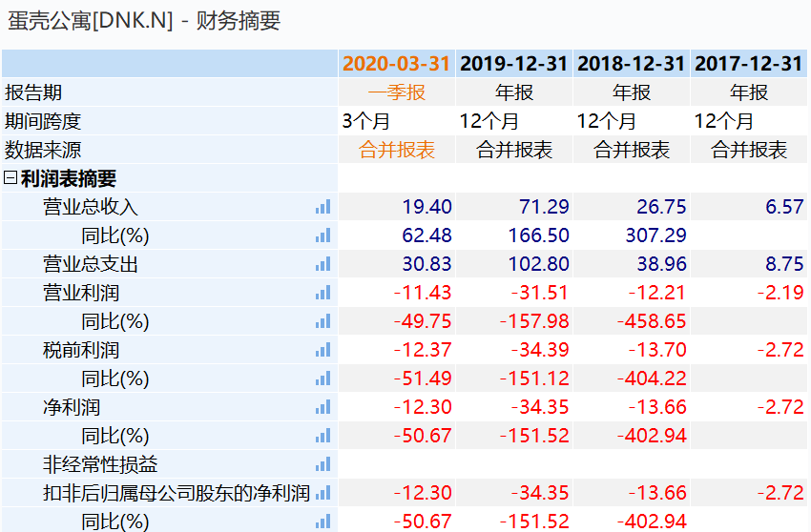
Task: Select revenue value 6.57
Action: tap(784, 207)
